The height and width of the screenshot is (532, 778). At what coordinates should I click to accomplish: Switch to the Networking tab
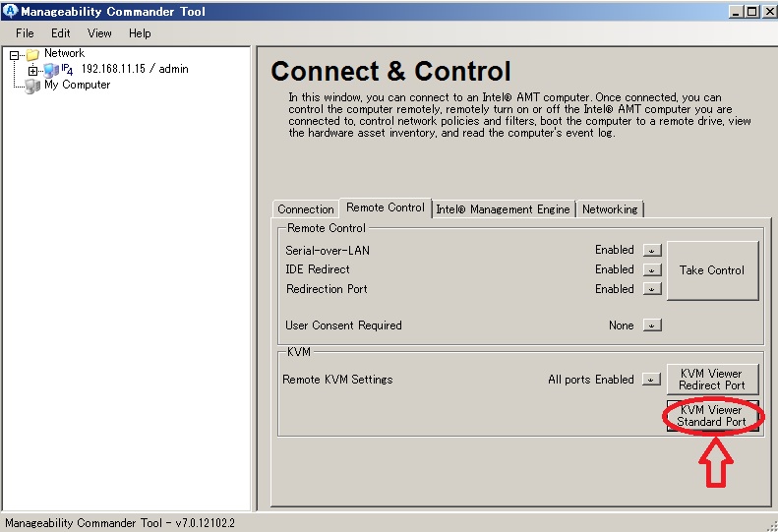pos(610,209)
